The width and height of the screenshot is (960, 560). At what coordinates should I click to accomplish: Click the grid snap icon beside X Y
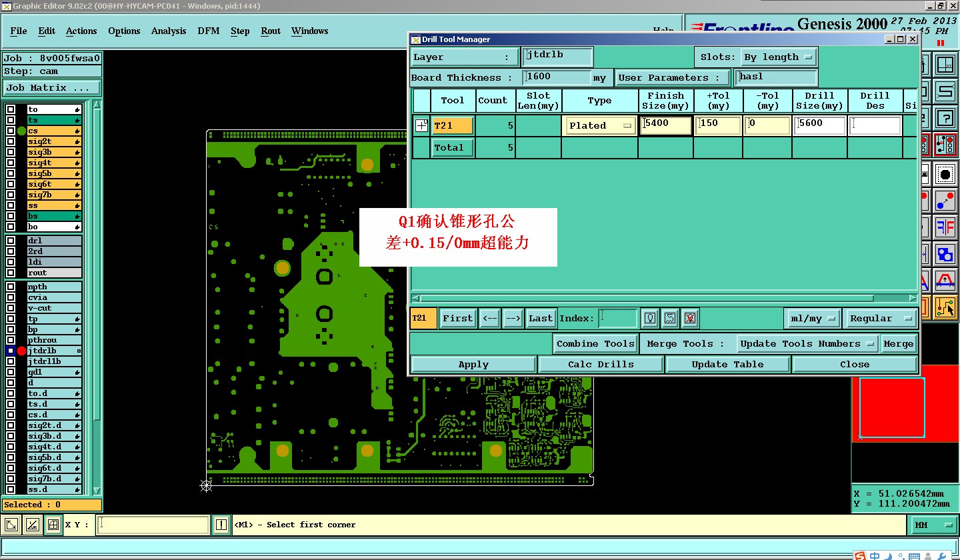click(x=53, y=525)
